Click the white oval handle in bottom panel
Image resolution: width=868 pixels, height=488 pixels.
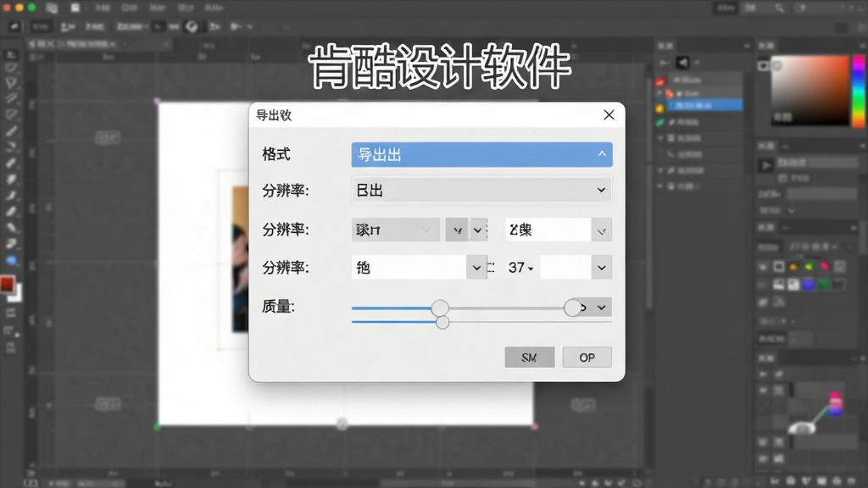[802, 428]
